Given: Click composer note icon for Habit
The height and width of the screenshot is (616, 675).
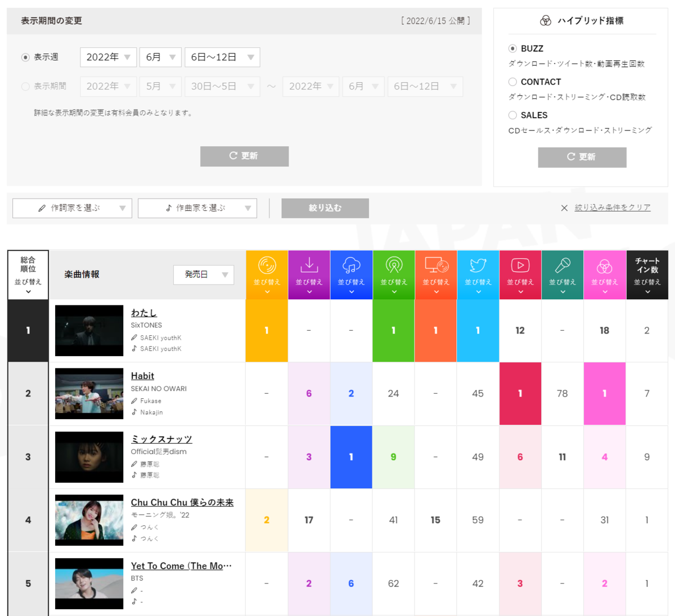Looking at the screenshot, I should [134, 412].
